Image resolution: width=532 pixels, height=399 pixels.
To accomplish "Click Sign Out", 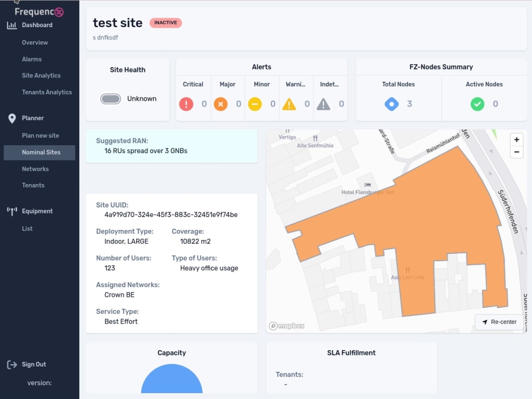I will (x=34, y=365).
